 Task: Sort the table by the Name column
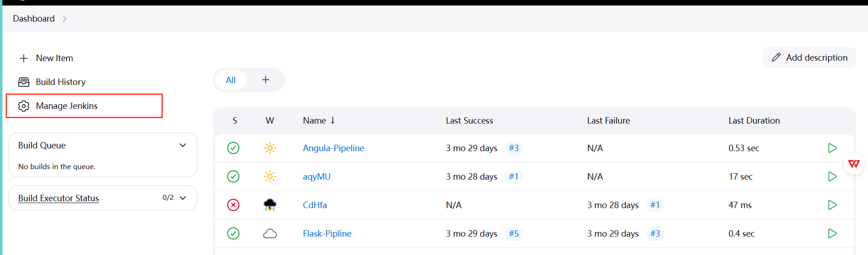click(319, 120)
